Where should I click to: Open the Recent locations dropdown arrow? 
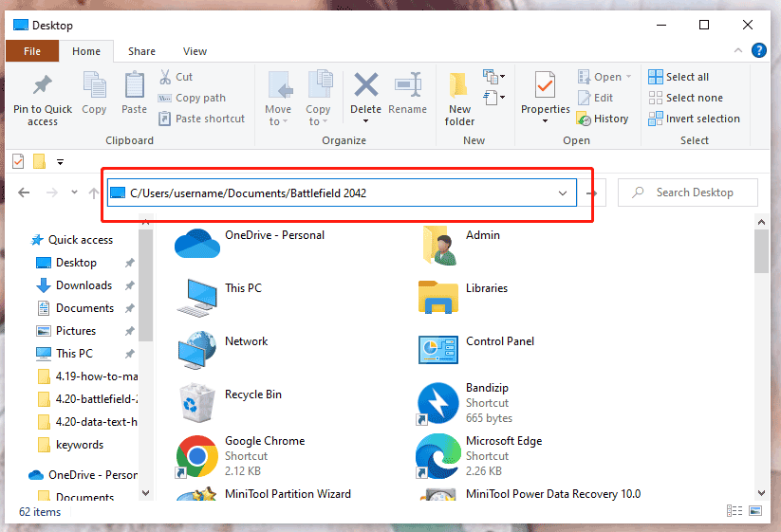tap(74, 193)
